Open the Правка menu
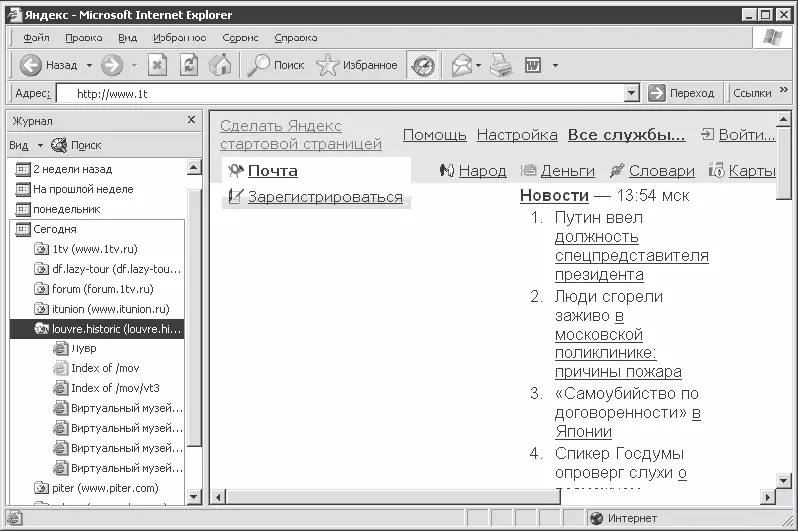 click(x=83, y=38)
